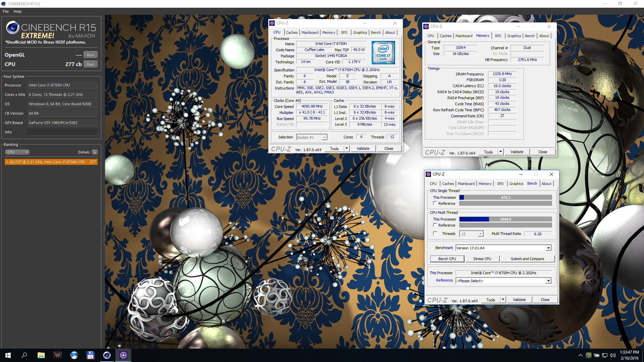Open the battery status icon in the system tray
This screenshot has width=644, height=362.
pyautogui.click(x=597, y=355)
